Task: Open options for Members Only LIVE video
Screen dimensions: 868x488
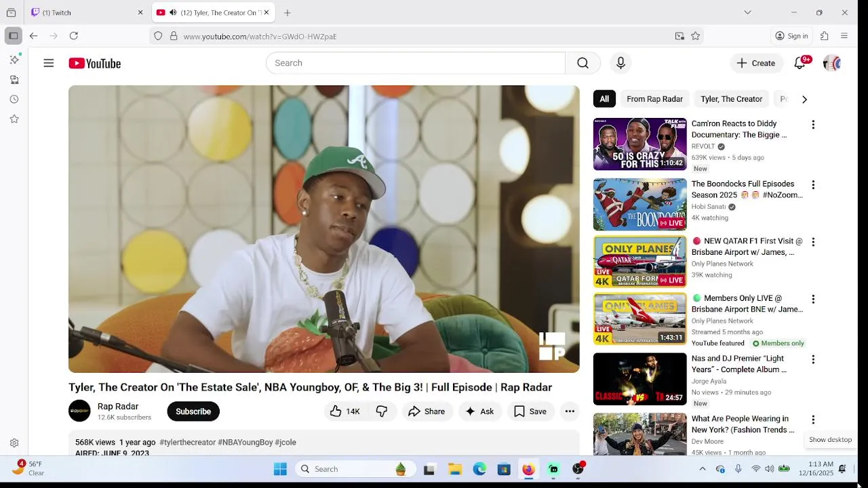Action: pos(813,299)
